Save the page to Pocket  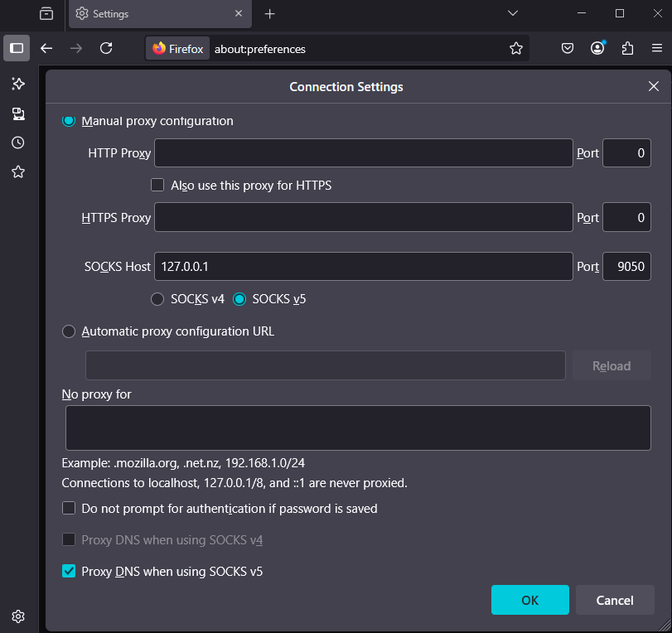pyautogui.click(x=568, y=48)
